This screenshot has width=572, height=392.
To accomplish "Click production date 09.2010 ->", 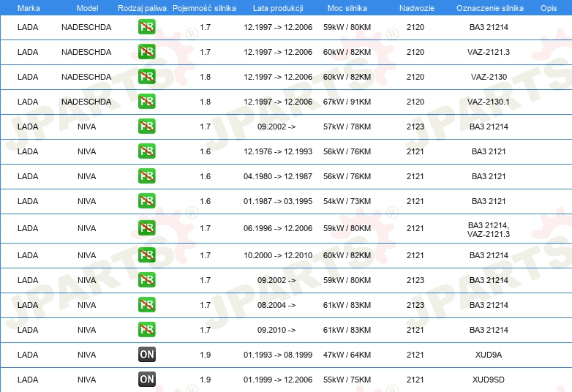I will 276,330.
